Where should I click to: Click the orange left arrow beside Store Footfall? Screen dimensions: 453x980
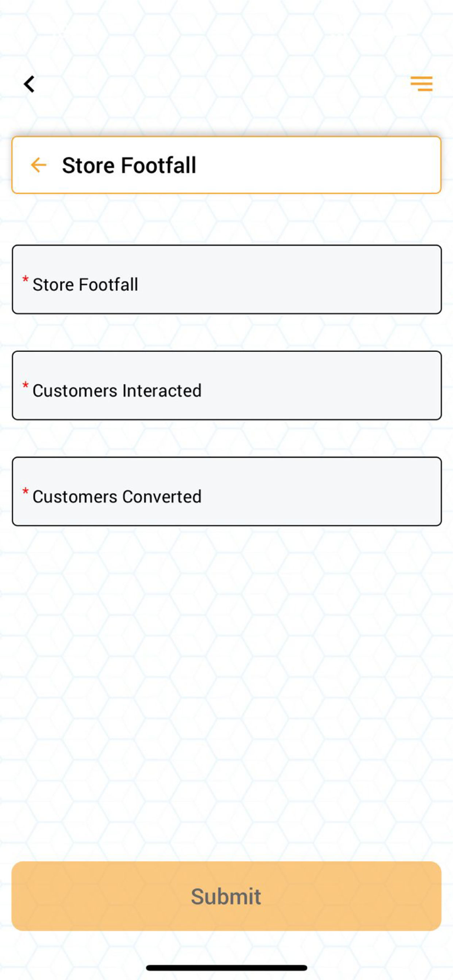[x=39, y=165]
